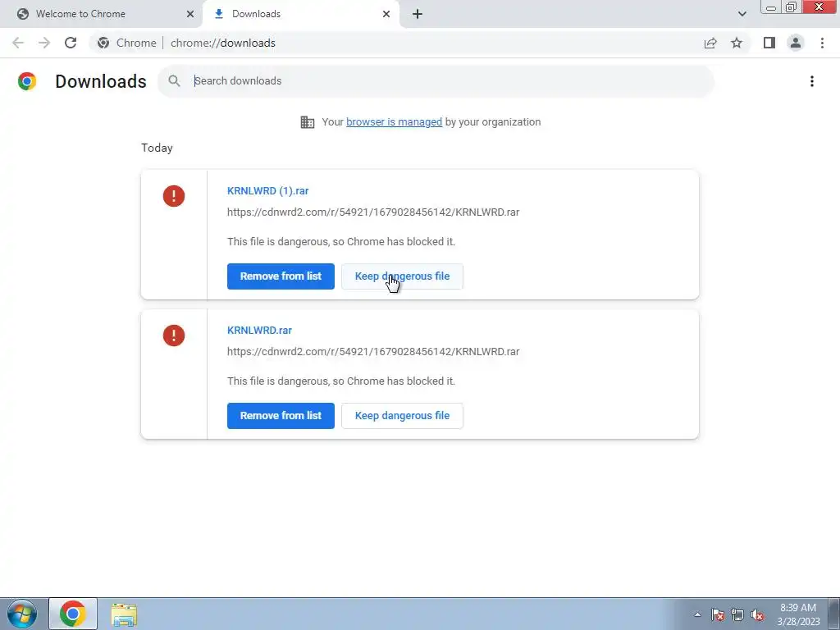Viewport: 840px width, 630px height.
Task: Click the dangerous-file warning text for KRNLWRD (1).rar
Action: (341, 242)
